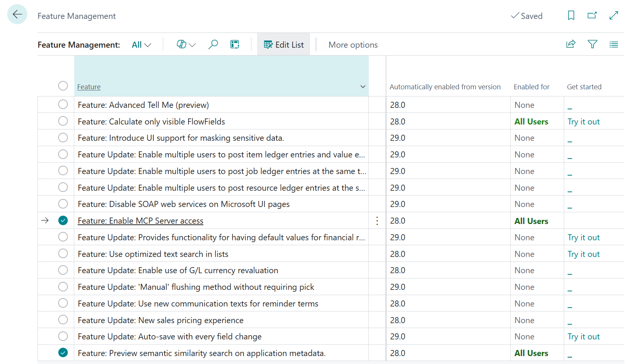Click the analyze view icon
This screenshot has width=638, height=364.
[235, 45]
